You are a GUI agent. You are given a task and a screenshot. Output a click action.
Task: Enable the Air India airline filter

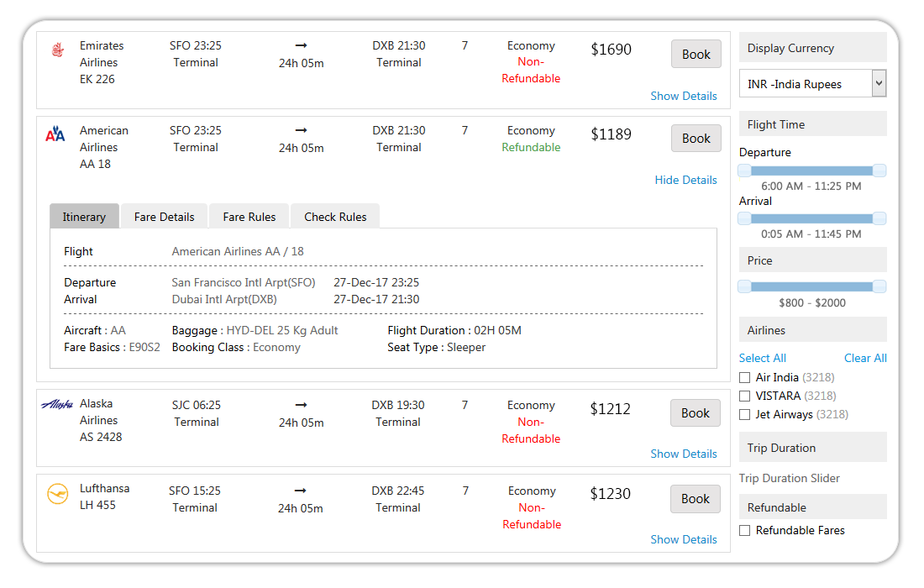(743, 378)
